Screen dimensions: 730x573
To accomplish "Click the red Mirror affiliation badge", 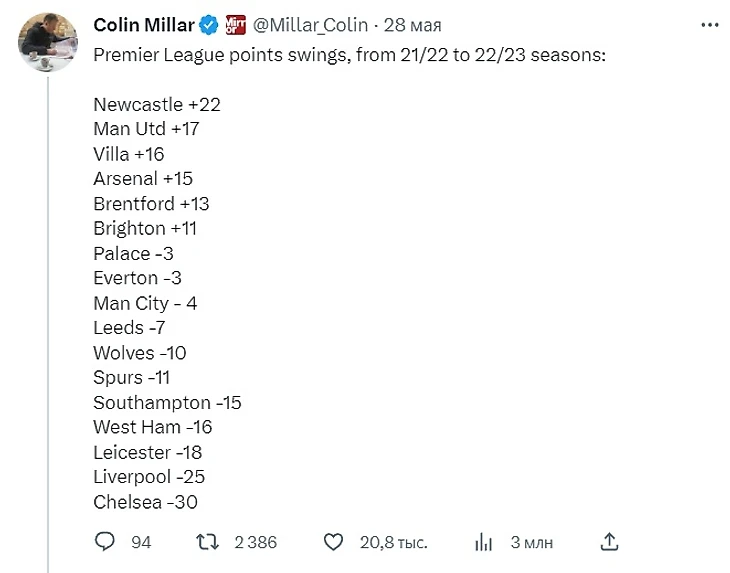I will pos(235,25).
